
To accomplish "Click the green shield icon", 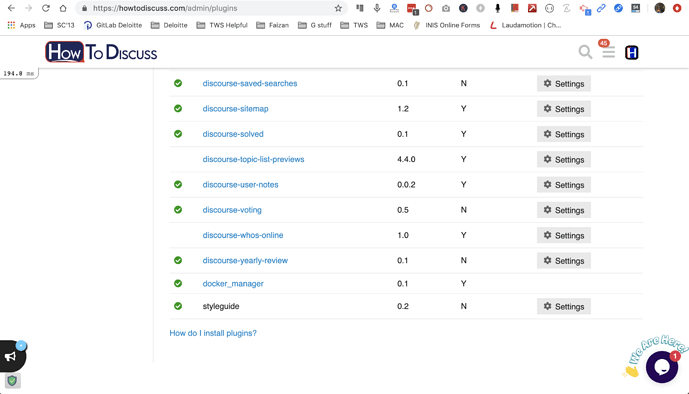I will [x=12, y=381].
